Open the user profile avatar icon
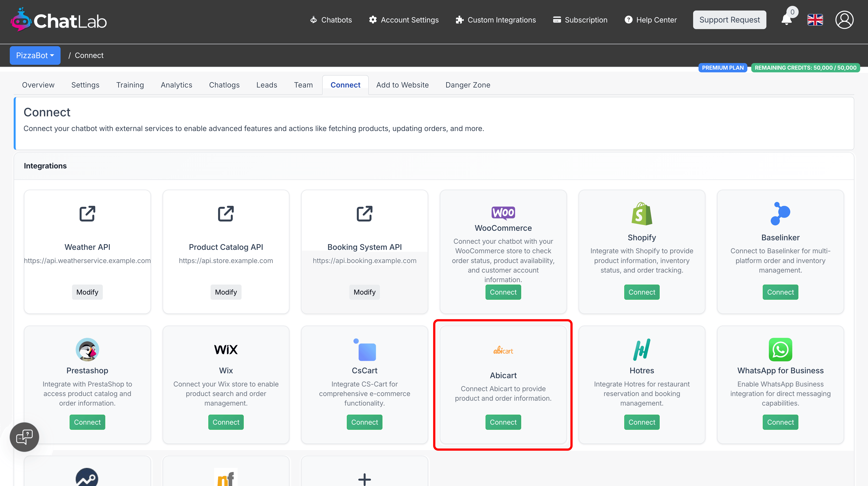The height and width of the screenshot is (486, 868). pyautogui.click(x=844, y=20)
